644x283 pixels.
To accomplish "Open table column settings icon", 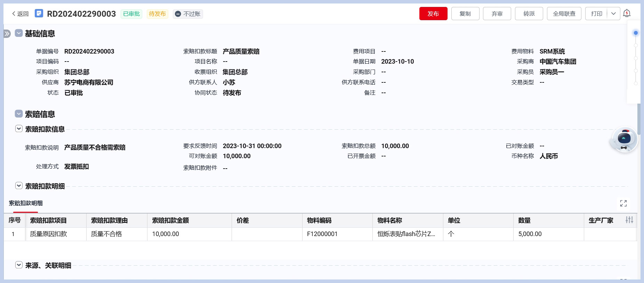I will (x=629, y=220).
